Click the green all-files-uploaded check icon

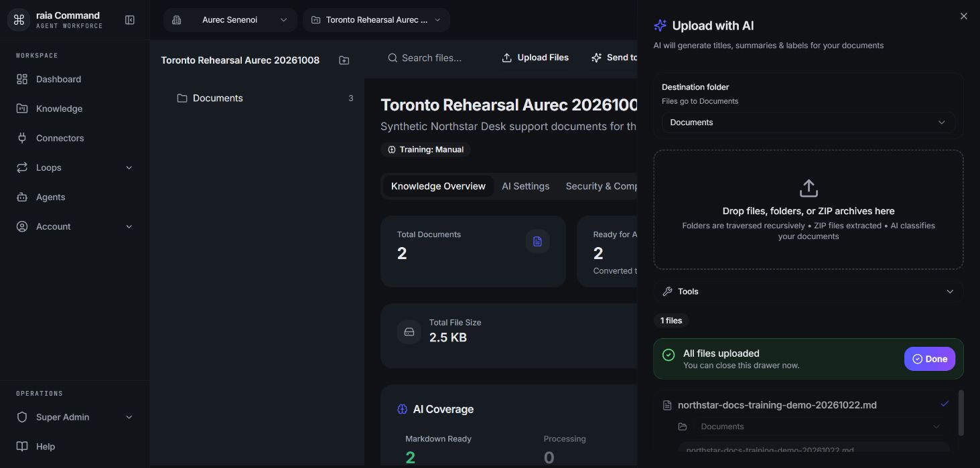coord(669,355)
